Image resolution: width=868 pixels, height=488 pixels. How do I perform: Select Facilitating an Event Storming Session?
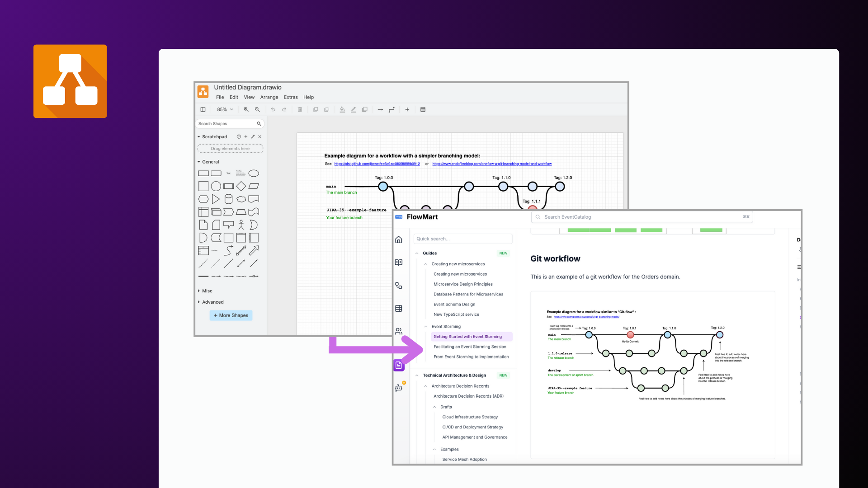coord(470,347)
